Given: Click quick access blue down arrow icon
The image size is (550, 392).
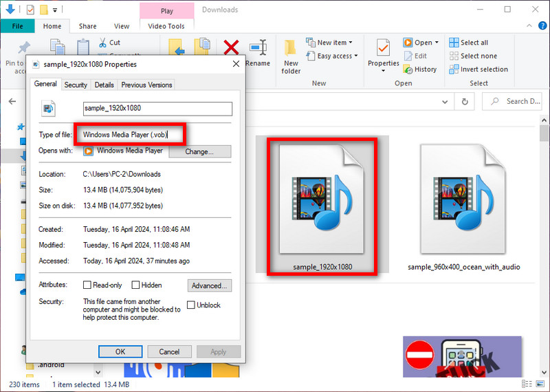Looking at the screenshot, I should (10, 9).
